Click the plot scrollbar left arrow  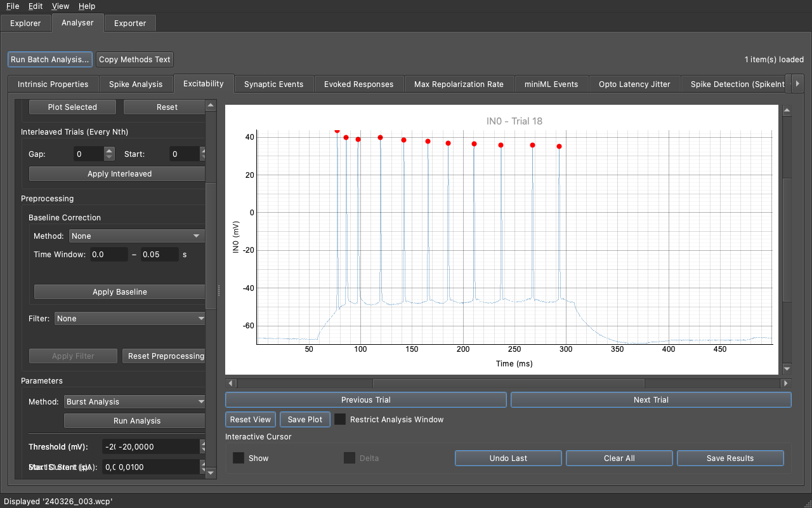pyautogui.click(x=231, y=384)
